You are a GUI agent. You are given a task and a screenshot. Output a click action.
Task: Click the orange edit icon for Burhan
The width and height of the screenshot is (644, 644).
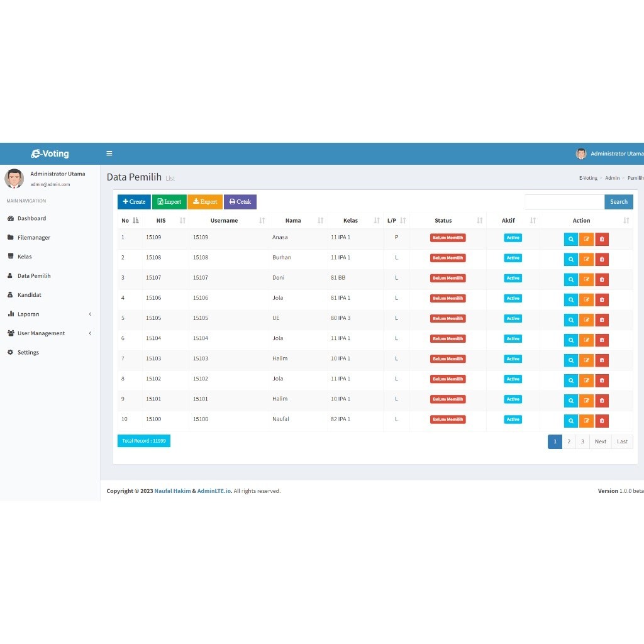pyautogui.click(x=586, y=259)
